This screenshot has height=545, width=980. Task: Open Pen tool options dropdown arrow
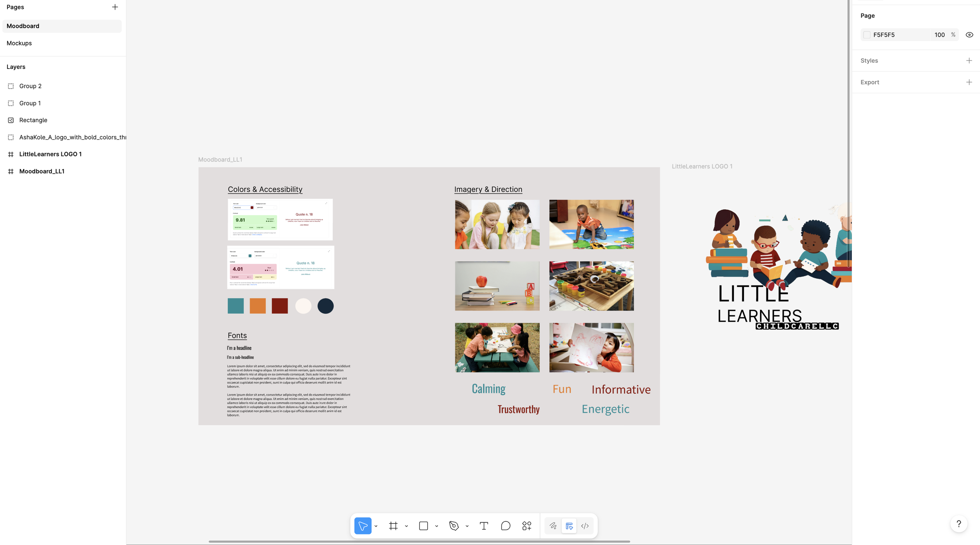pyautogui.click(x=467, y=526)
